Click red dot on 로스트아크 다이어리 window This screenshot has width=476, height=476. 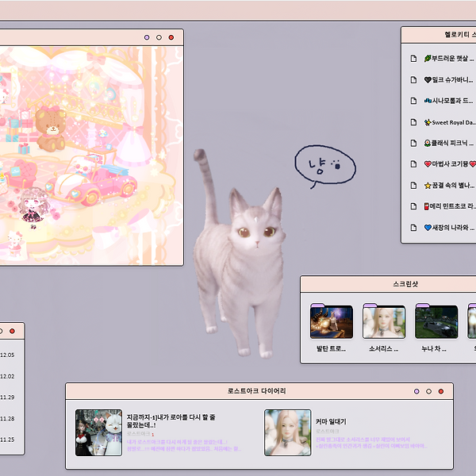(441, 391)
